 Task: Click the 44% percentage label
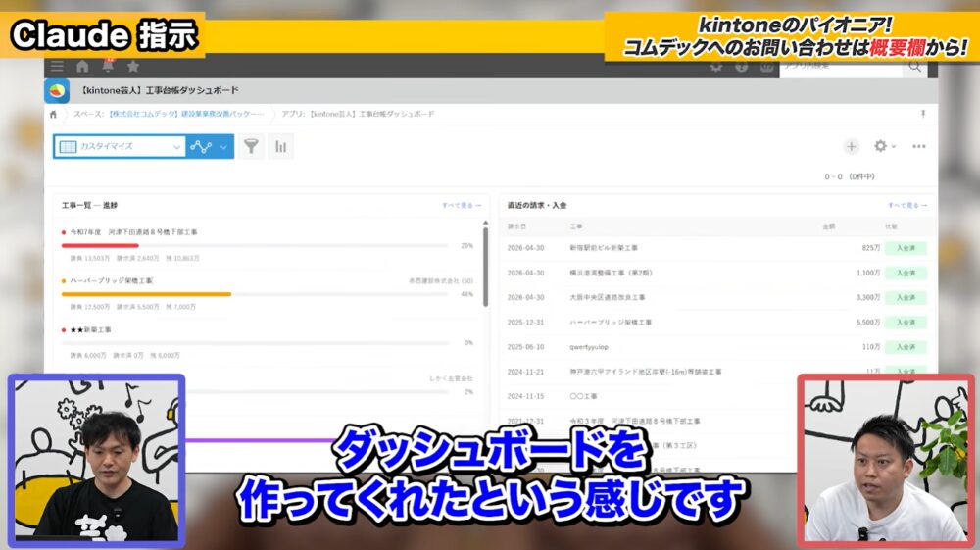coord(466,294)
